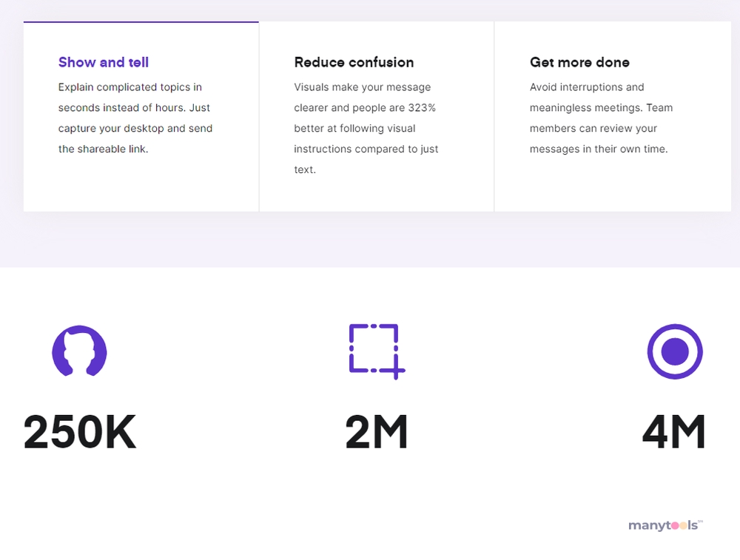Click the circular record icon
The width and height of the screenshot is (740, 560).
[675, 351]
